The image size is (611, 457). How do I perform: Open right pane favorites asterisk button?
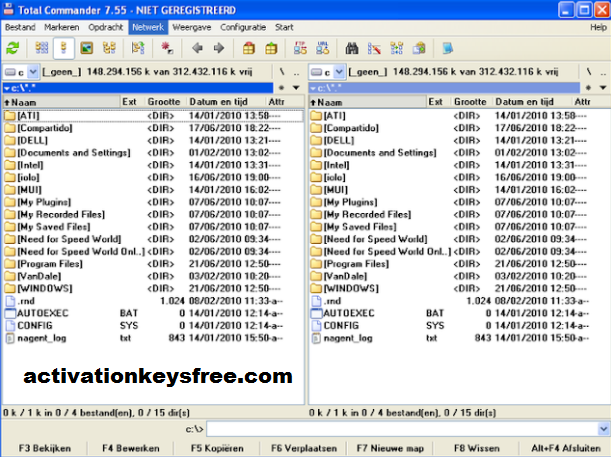coord(588,88)
